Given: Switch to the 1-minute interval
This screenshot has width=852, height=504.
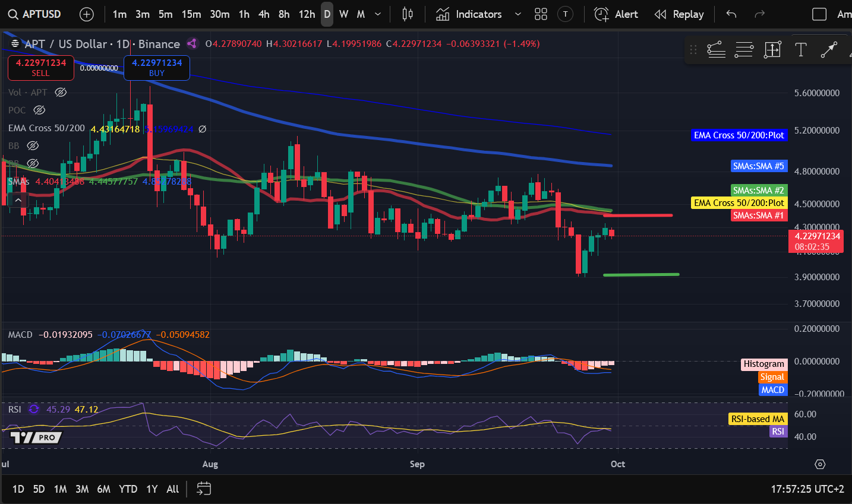Looking at the screenshot, I should click(119, 14).
